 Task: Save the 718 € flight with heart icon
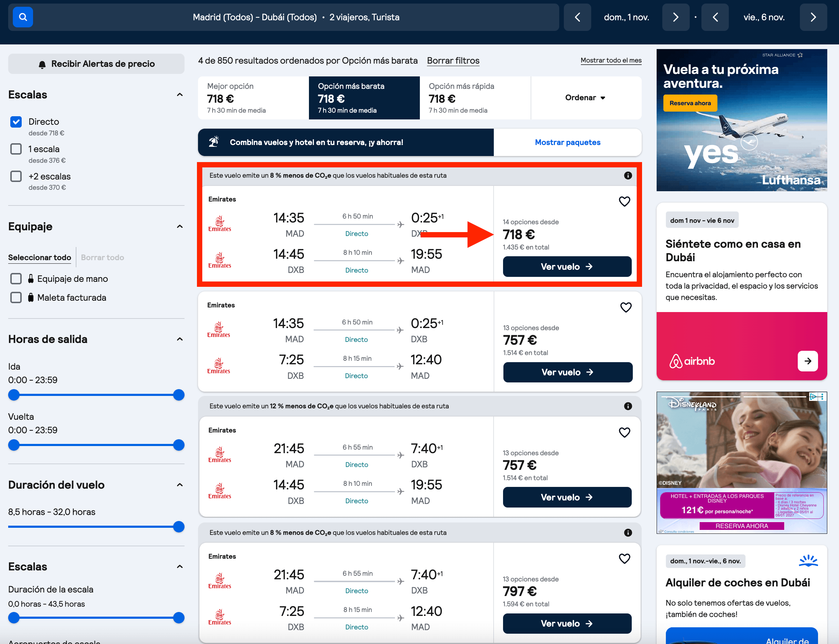click(624, 201)
